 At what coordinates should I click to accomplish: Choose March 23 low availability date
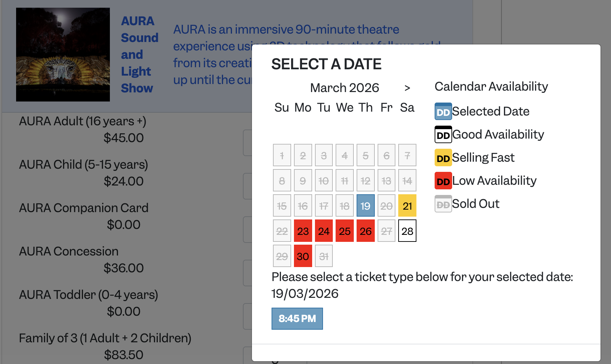[303, 231]
